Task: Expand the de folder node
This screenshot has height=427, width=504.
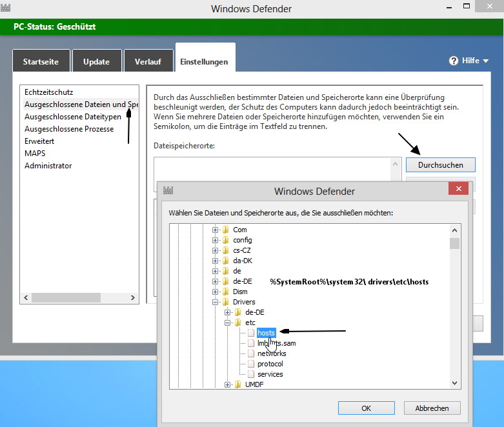Action: coord(215,271)
